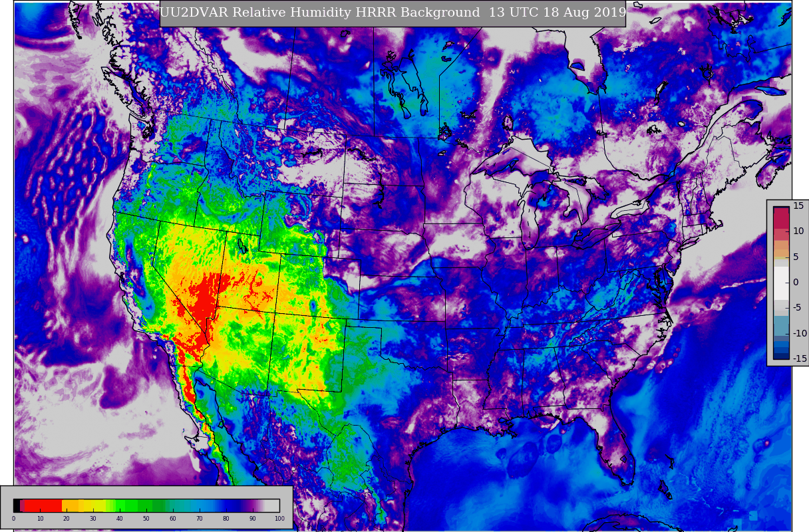The image size is (809, 532).
Task: Click the "0" label on difference colorbar
Action: coord(796,282)
